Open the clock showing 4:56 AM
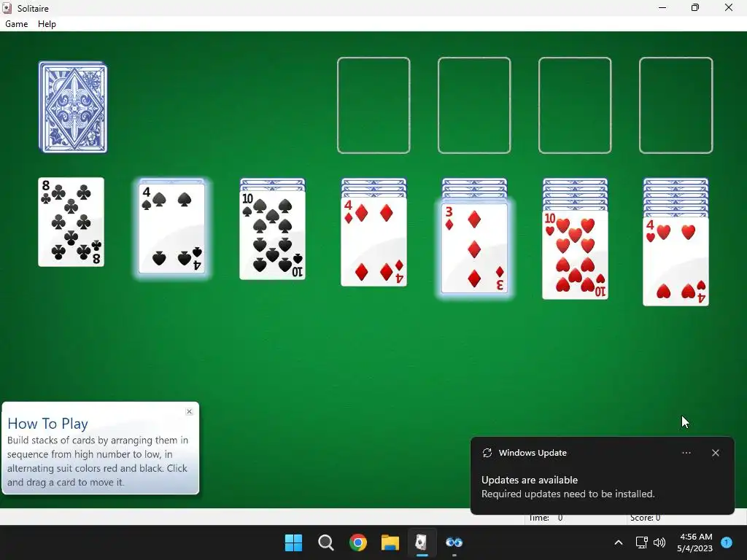The height and width of the screenshot is (560, 747). pos(695,542)
